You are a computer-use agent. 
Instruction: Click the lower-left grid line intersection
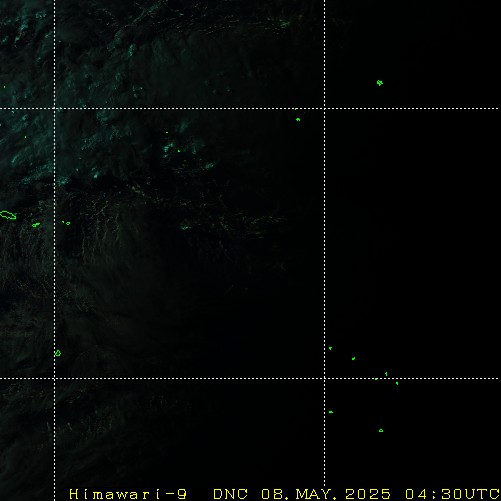55,378
